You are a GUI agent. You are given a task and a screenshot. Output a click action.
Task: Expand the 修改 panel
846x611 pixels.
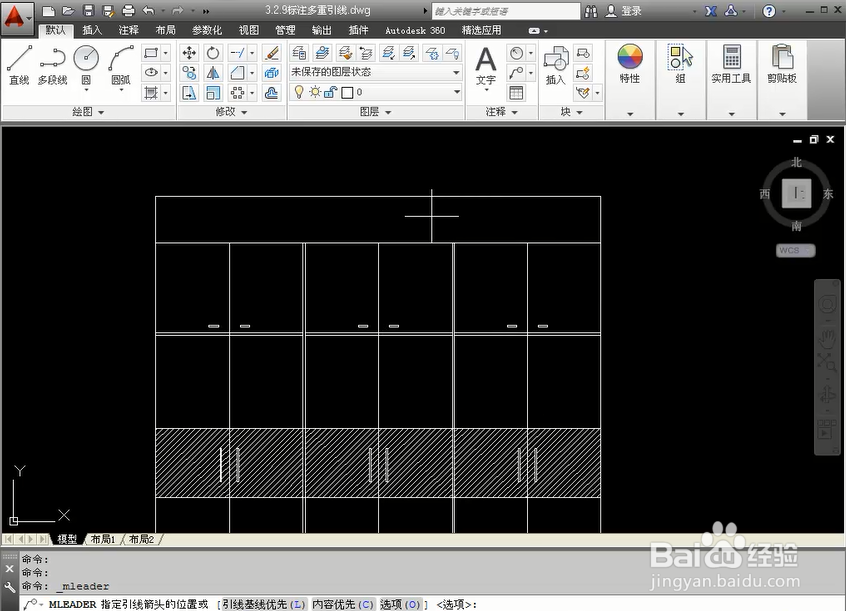click(x=231, y=112)
